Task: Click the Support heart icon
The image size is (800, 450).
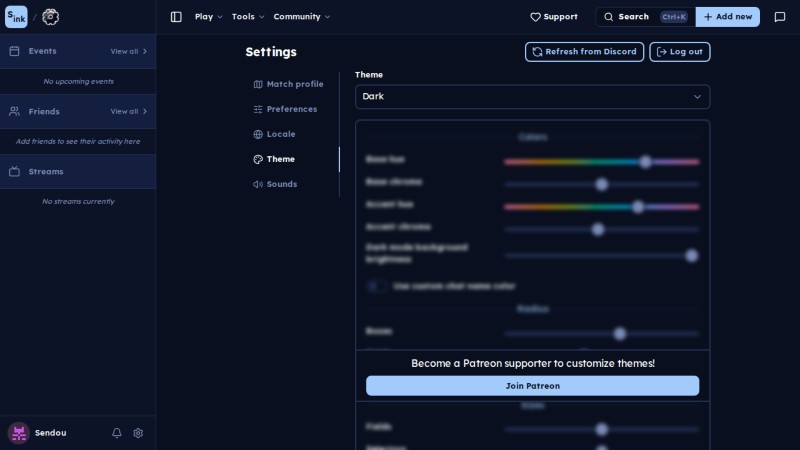Action: pos(535,17)
